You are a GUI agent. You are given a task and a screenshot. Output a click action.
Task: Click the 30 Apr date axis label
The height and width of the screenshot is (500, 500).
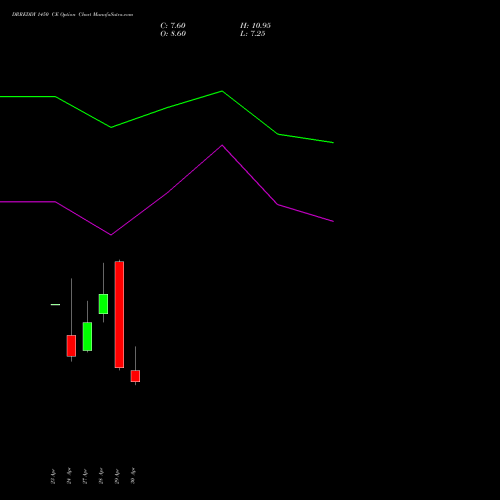point(133,476)
